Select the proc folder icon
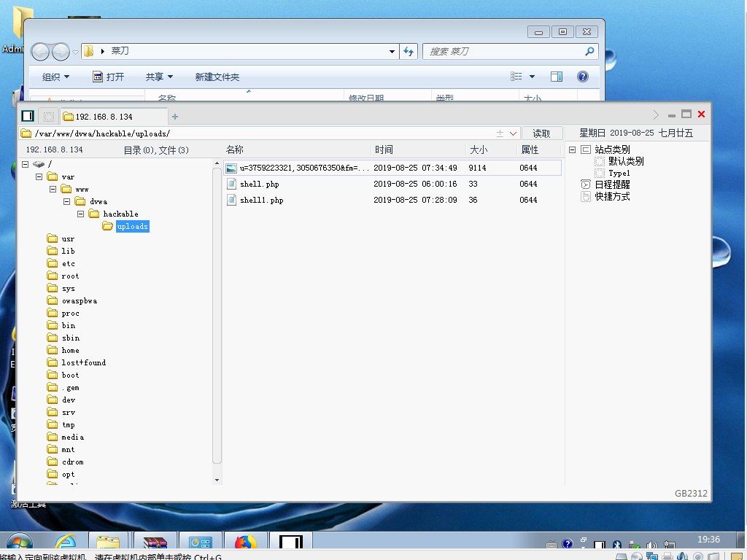This screenshot has width=747, height=560. (53, 313)
